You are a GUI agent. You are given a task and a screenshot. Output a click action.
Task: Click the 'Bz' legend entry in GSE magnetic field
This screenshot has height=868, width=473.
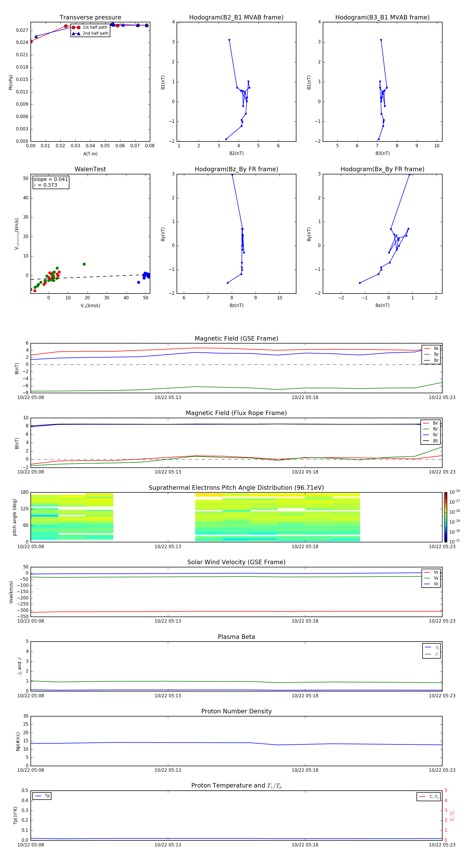(x=431, y=360)
